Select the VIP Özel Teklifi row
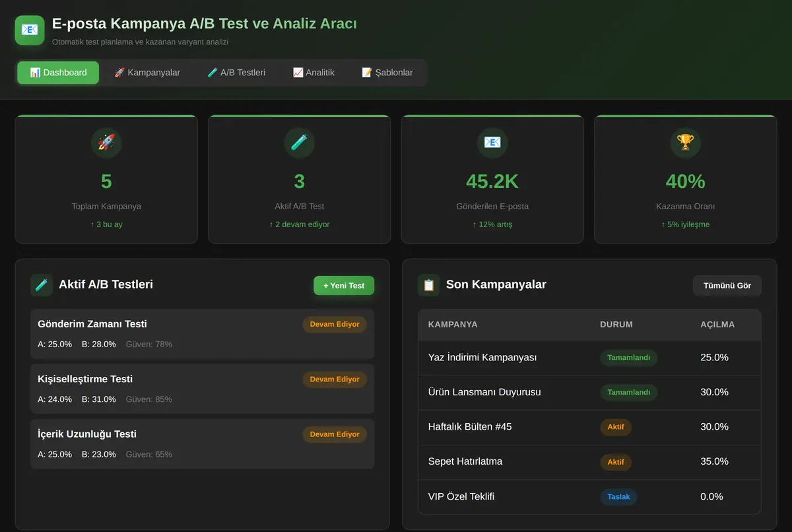The height and width of the screenshot is (532, 792). pos(589,496)
